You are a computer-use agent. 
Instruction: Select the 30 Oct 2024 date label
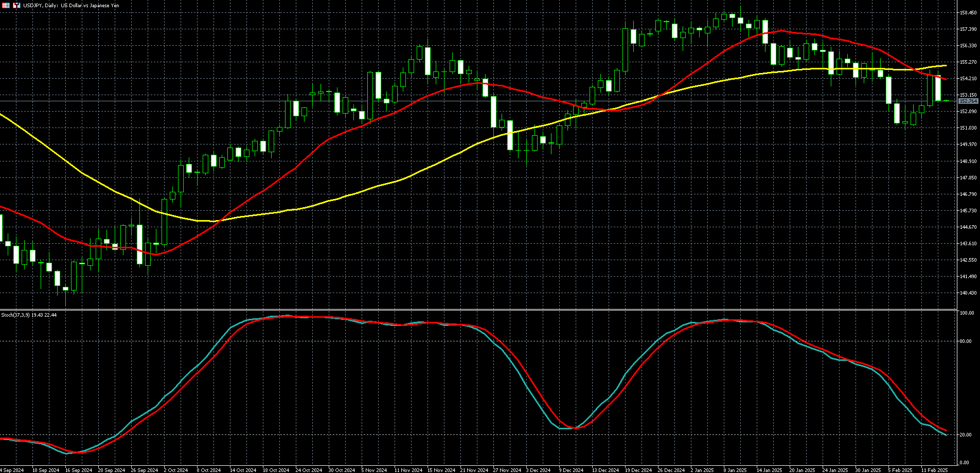tap(342, 470)
